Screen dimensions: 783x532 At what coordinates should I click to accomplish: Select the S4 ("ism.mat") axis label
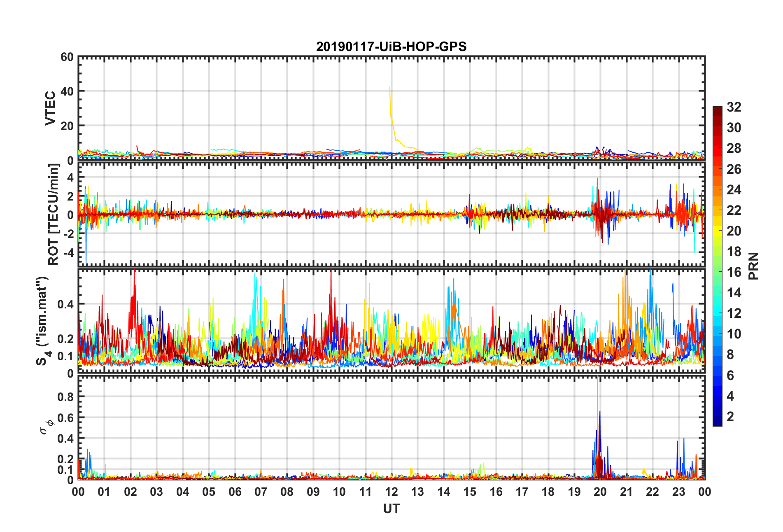[x=43, y=321]
